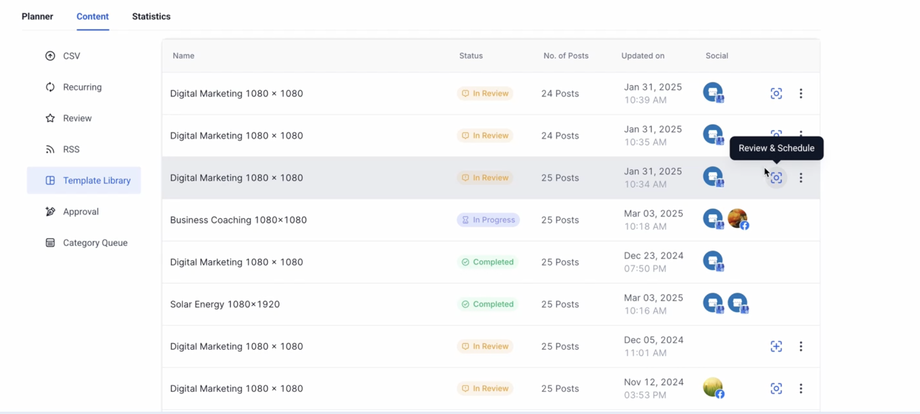Screen dimensions: 920x414
Task: Switch to the Statistics tab
Action: click(151, 17)
